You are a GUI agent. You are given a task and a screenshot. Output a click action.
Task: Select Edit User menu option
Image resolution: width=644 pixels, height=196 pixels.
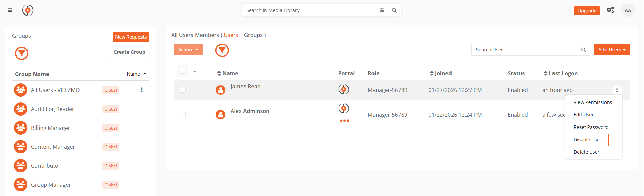(584, 115)
